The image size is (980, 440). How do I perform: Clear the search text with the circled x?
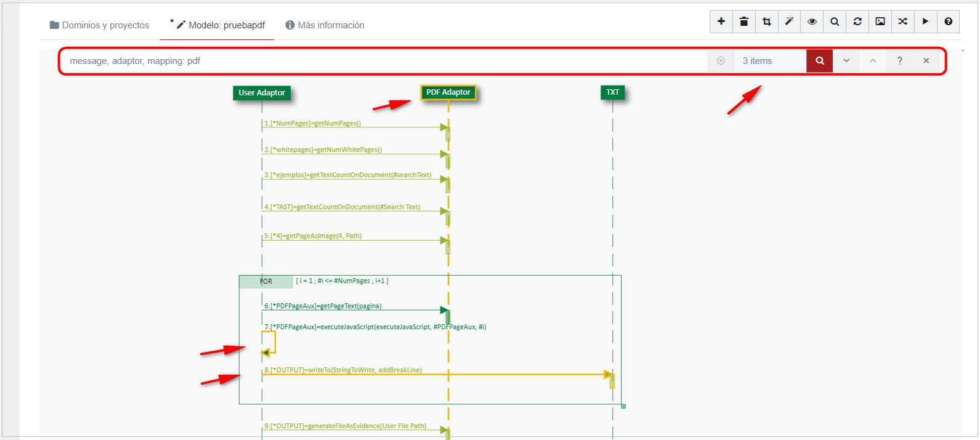721,61
